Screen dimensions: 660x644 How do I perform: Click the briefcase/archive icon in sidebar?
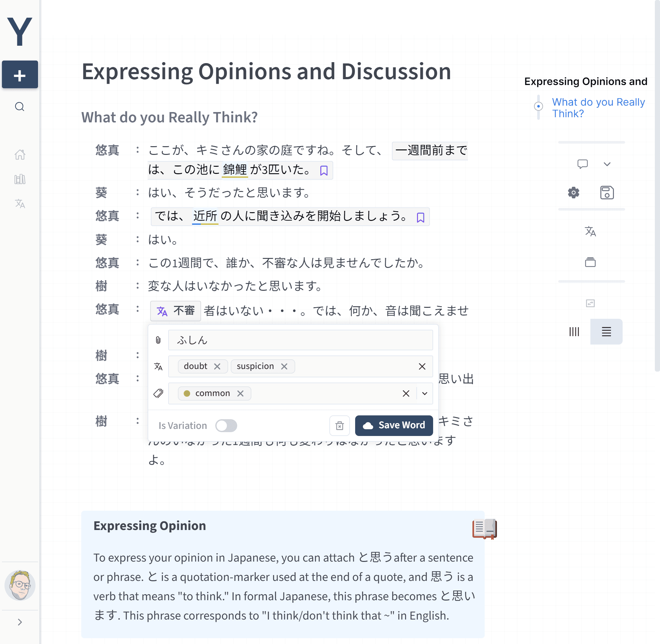tap(590, 262)
